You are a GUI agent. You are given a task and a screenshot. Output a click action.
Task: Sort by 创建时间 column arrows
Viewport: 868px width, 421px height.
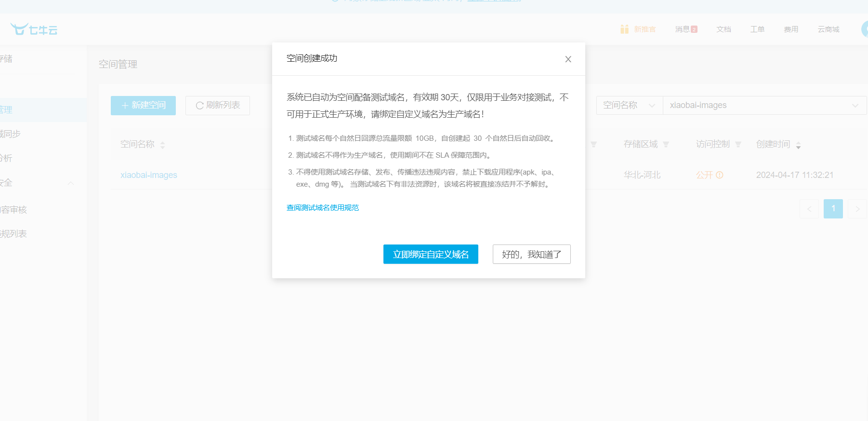coord(798,145)
